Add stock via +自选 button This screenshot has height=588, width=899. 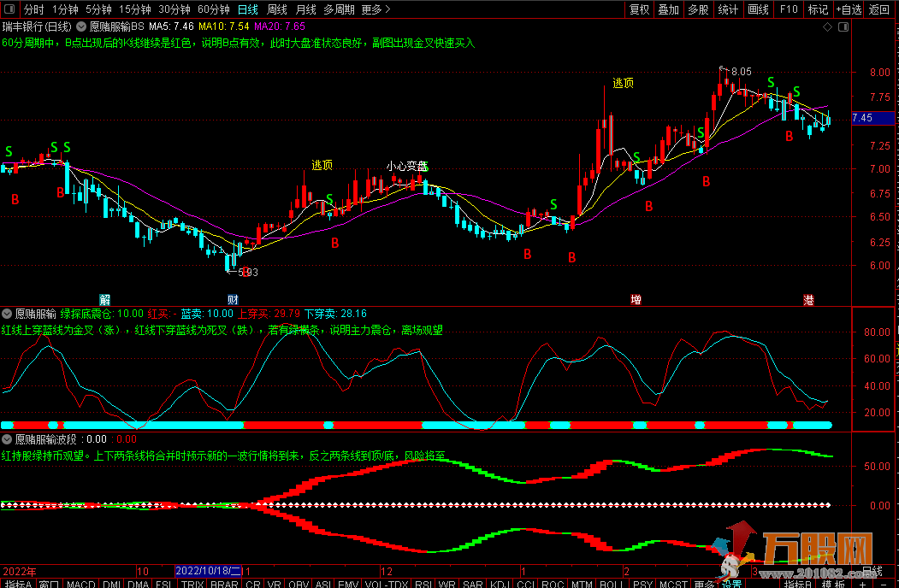(x=849, y=9)
